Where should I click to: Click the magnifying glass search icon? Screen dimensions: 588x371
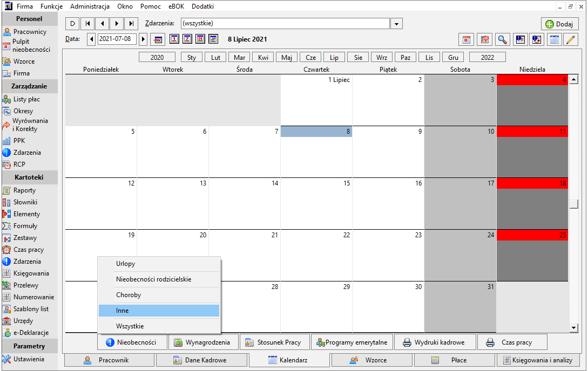point(503,39)
